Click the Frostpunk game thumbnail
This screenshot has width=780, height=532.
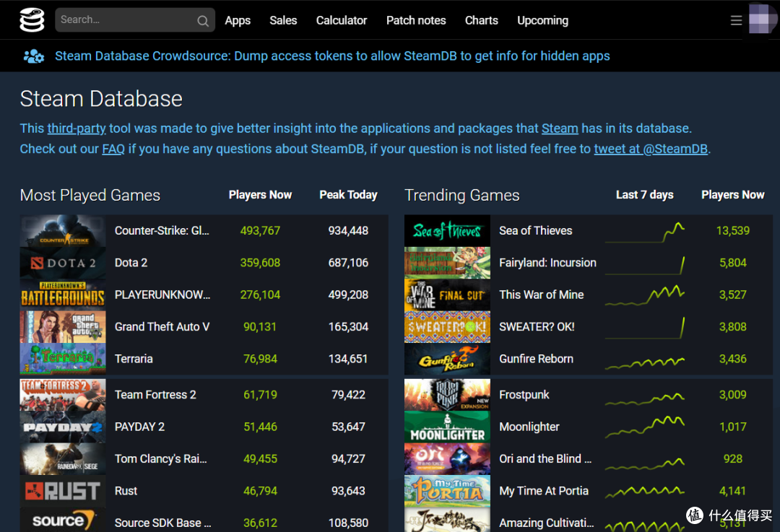pos(447,395)
